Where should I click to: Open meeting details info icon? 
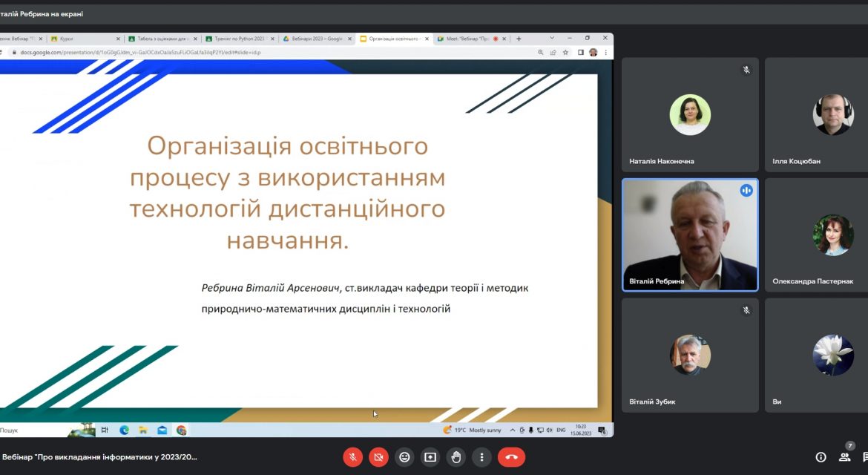[821, 457]
